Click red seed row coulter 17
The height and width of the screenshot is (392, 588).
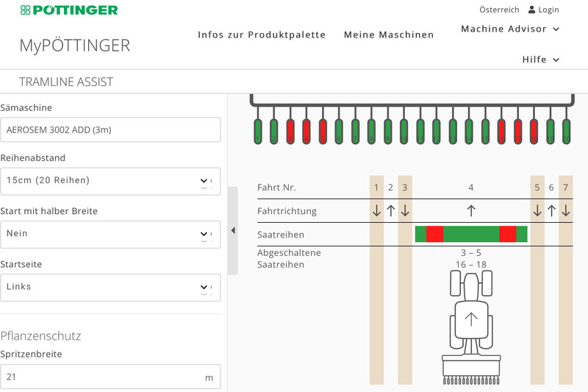(x=518, y=131)
